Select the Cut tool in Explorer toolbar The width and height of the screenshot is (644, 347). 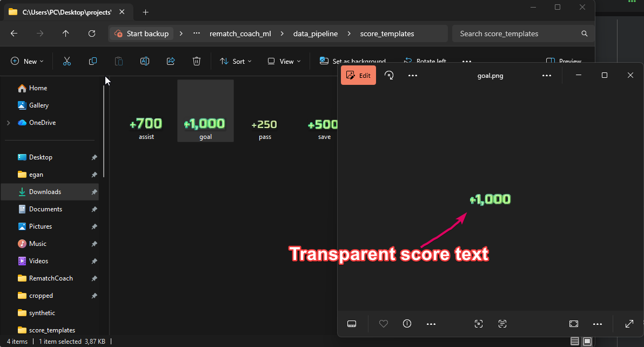67,61
